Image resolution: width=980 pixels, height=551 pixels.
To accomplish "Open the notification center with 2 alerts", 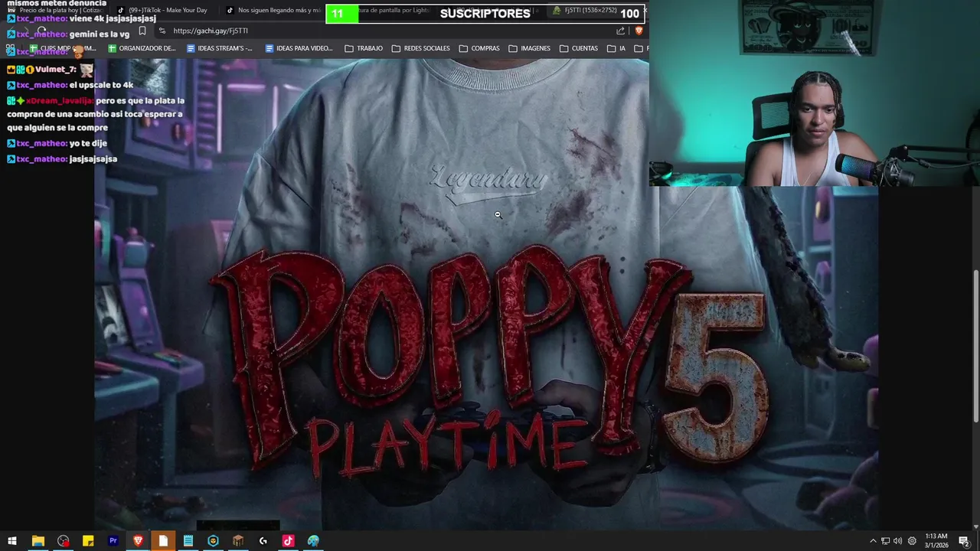I will (964, 541).
